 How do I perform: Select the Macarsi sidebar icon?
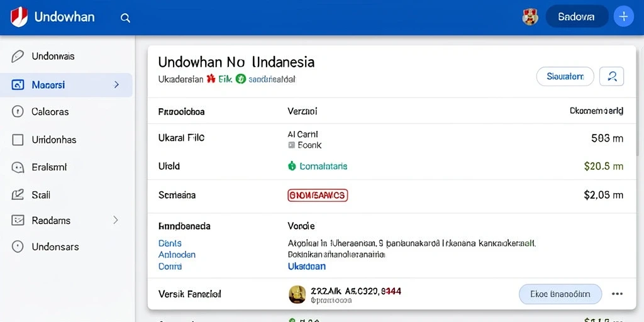click(18, 85)
